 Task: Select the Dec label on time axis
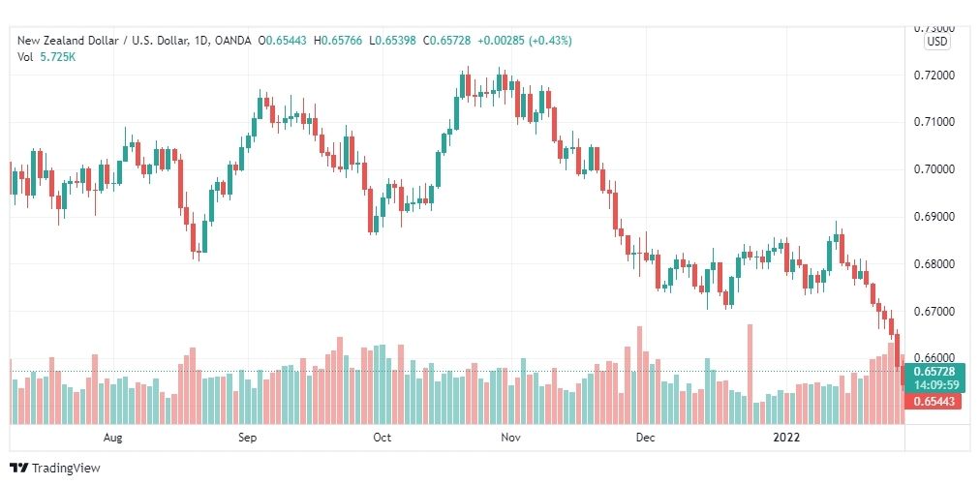pyautogui.click(x=645, y=438)
